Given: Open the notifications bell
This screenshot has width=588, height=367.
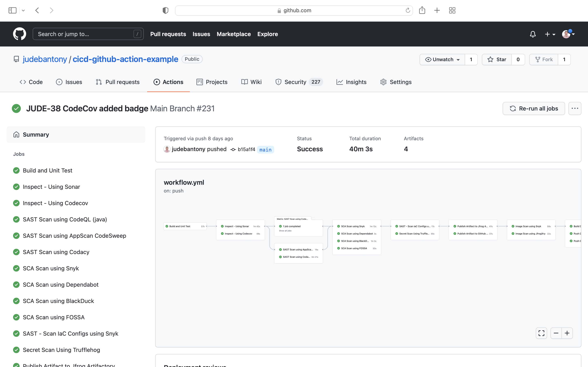Looking at the screenshot, I should point(533,34).
